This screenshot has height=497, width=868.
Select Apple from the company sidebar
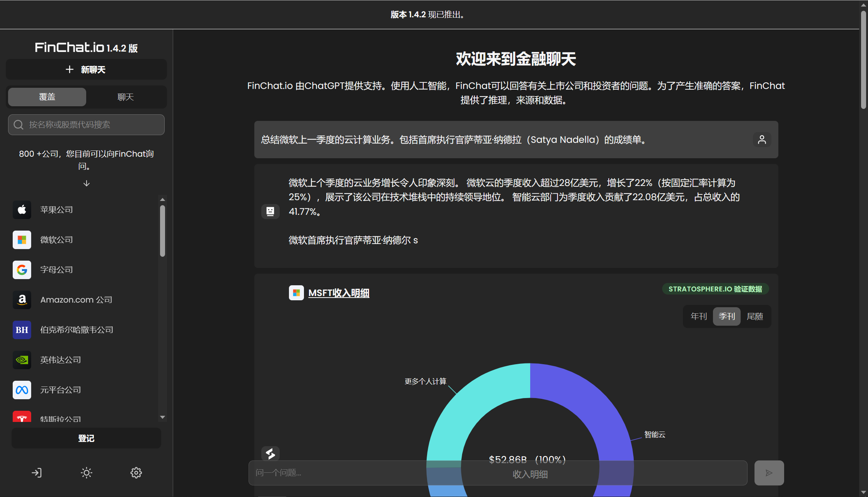pyautogui.click(x=56, y=209)
